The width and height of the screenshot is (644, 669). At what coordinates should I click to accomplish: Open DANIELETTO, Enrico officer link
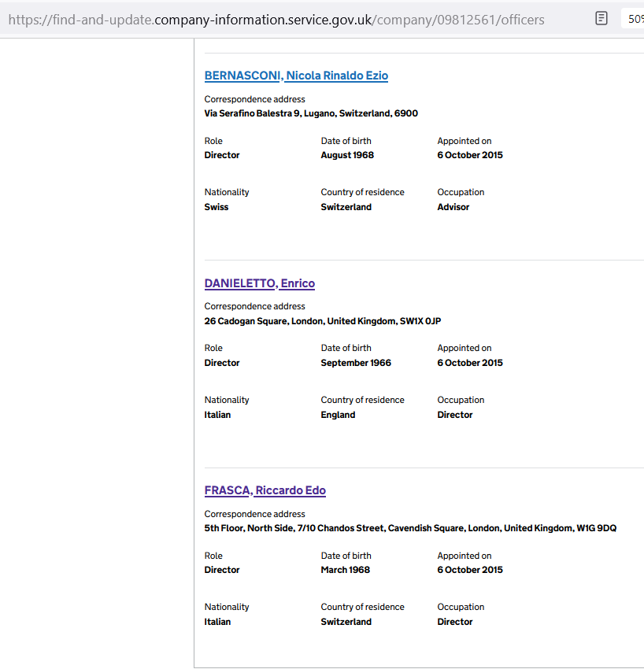[260, 283]
